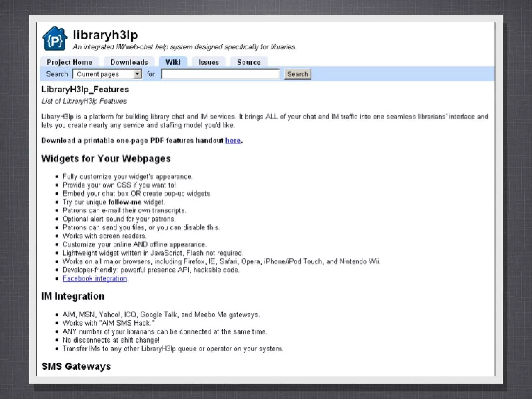Click the bold follow-me text
The image size is (532, 399).
pyautogui.click(x=125, y=202)
